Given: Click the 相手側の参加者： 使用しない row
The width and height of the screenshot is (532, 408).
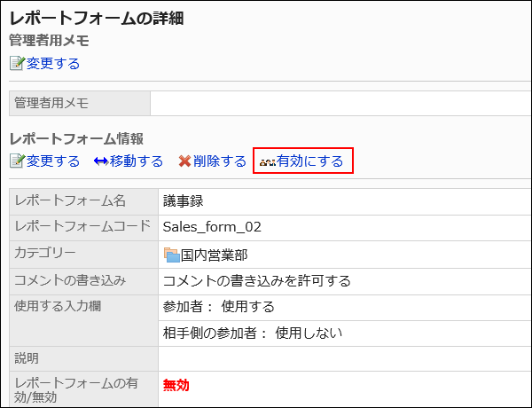Looking at the screenshot, I should pos(253,333).
